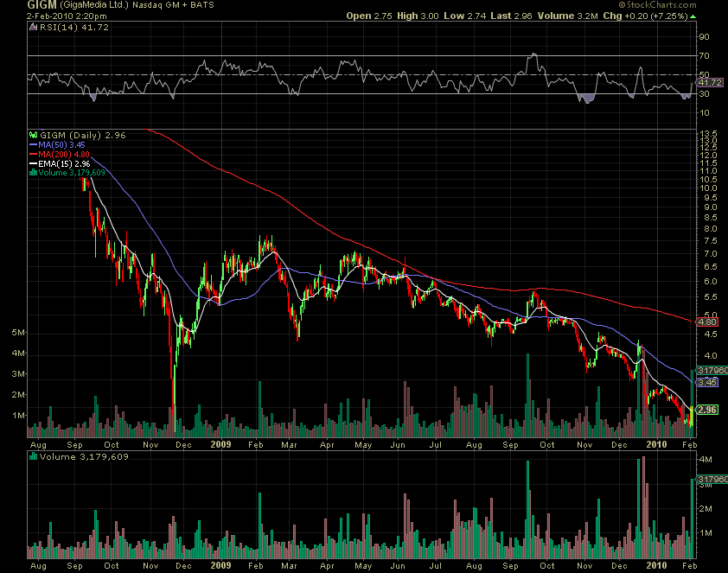Click the 30 oversold level on RSI axis

click(x=705, y=94)
